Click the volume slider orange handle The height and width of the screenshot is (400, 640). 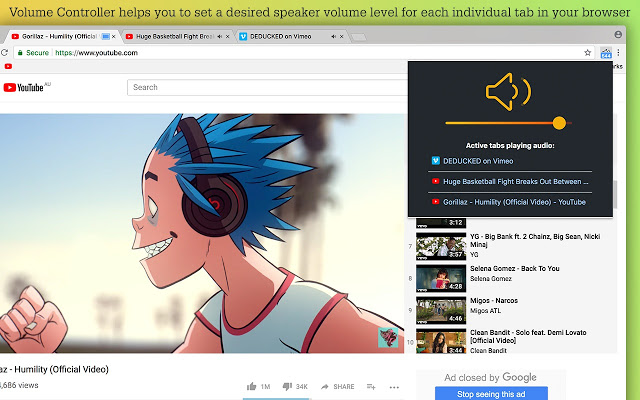559,123
